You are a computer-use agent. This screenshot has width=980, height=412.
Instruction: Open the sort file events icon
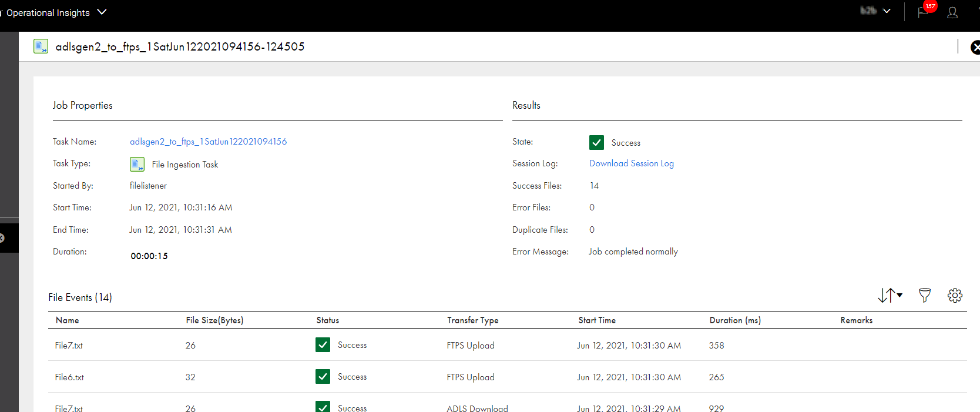tap(890, 295)
